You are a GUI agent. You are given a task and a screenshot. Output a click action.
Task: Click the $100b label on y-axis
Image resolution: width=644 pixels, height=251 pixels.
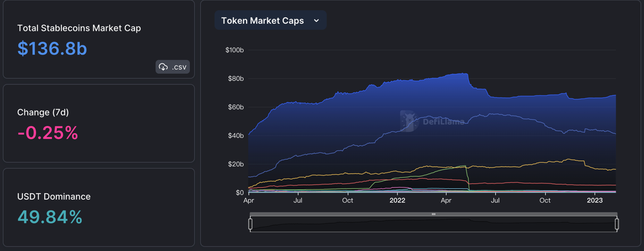(x=234, y=50)
